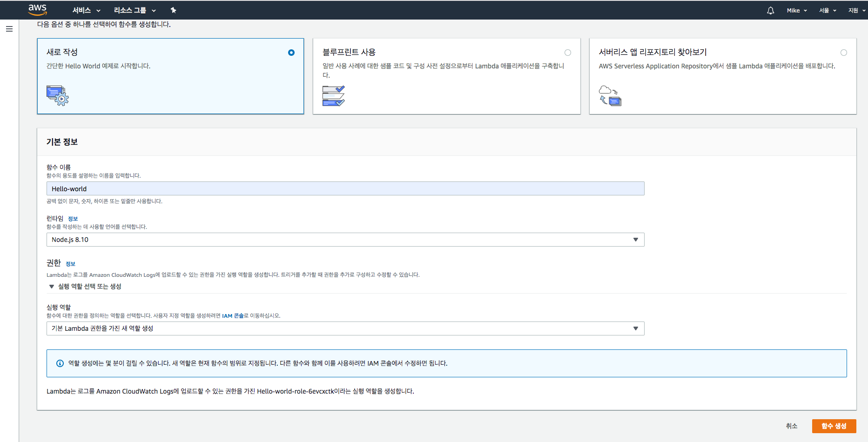The image size is (868, 442).
Task: Follow the IAM 콘솔 link
Action: pyautogui.click(x=233, y=315)
